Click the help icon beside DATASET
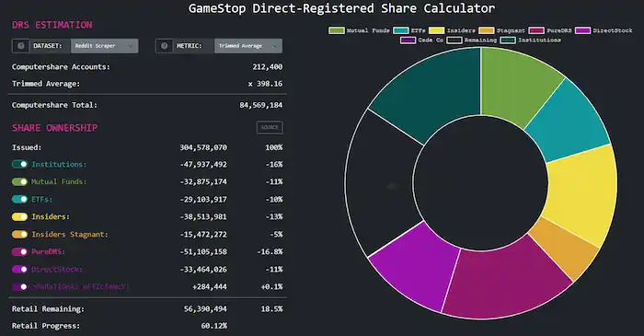This screenshot has height=336, width=644. click(x=20, y=46)
